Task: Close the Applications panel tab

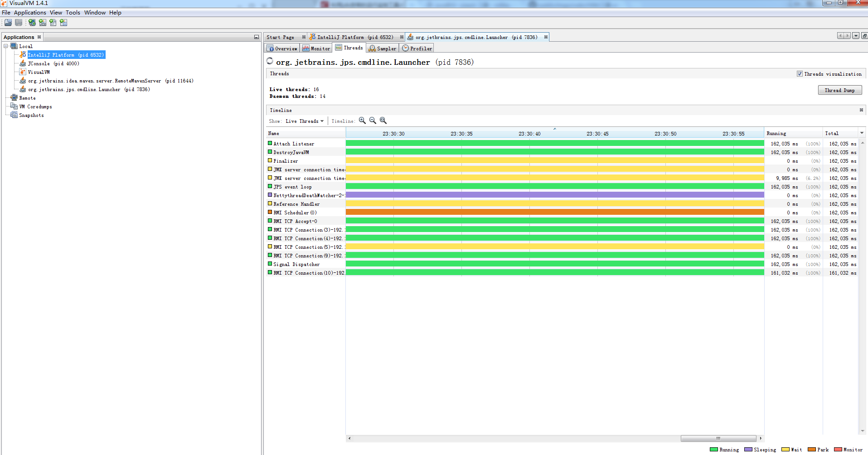Action: [39, 37]
